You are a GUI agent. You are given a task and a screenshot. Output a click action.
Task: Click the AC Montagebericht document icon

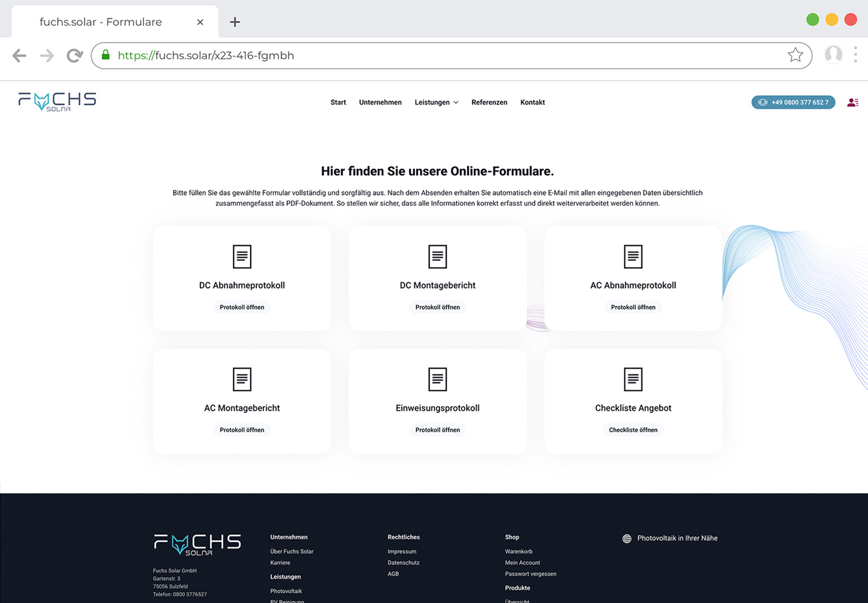pos(242,379)
